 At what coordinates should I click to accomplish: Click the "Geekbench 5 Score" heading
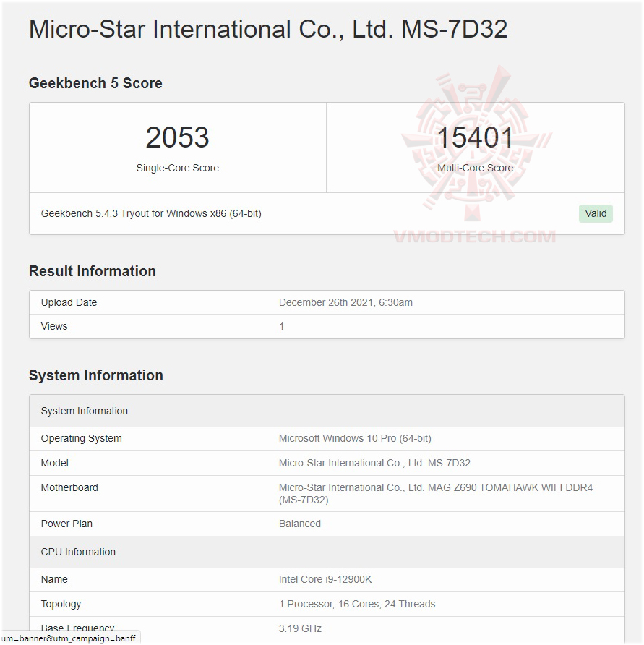[x=95, y=83]
